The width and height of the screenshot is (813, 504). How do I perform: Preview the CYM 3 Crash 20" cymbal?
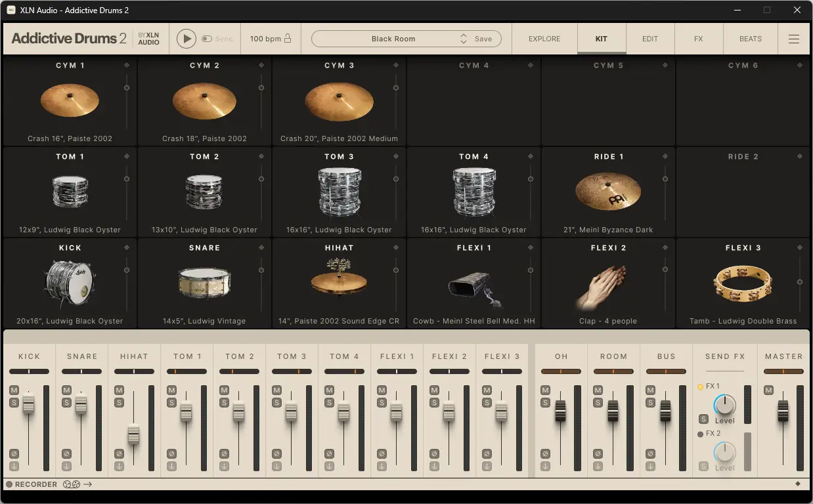point(339,102)
